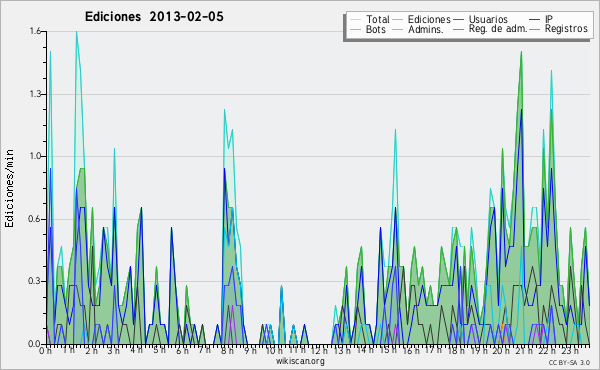Click the 'Bots' legend label
This screenshot has width=600, height=370.
tap(375, 29)
